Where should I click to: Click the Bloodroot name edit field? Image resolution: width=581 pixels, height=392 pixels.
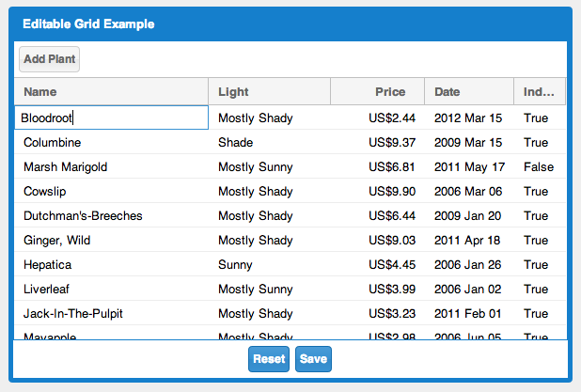coord(111,118)
